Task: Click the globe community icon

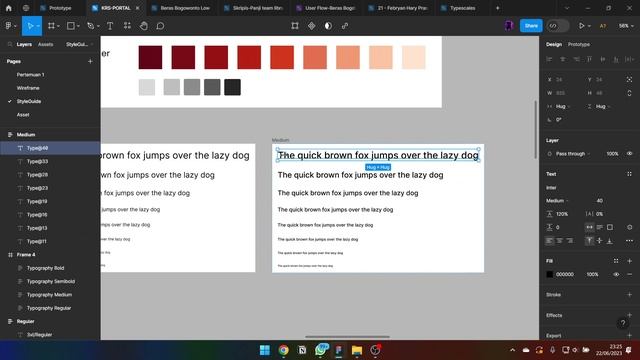Action: coord(26,8)
